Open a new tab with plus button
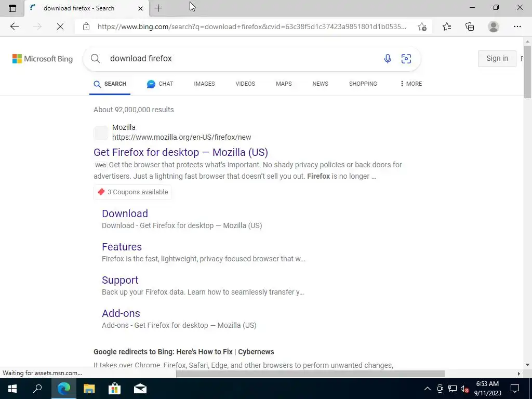The image size is (532, 399). 158,8
